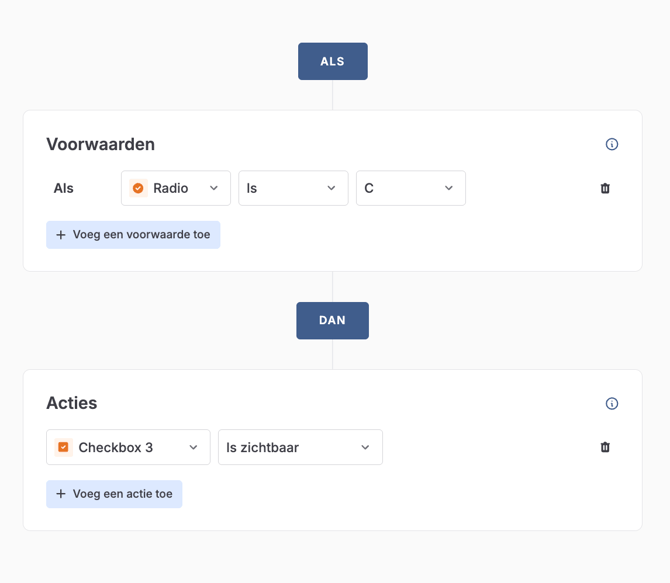Image resolution: width=670 pixels, height=583 pixels.
Task: Expand the Radio field dropdown chevron
Action: click(x=214, y=188)
